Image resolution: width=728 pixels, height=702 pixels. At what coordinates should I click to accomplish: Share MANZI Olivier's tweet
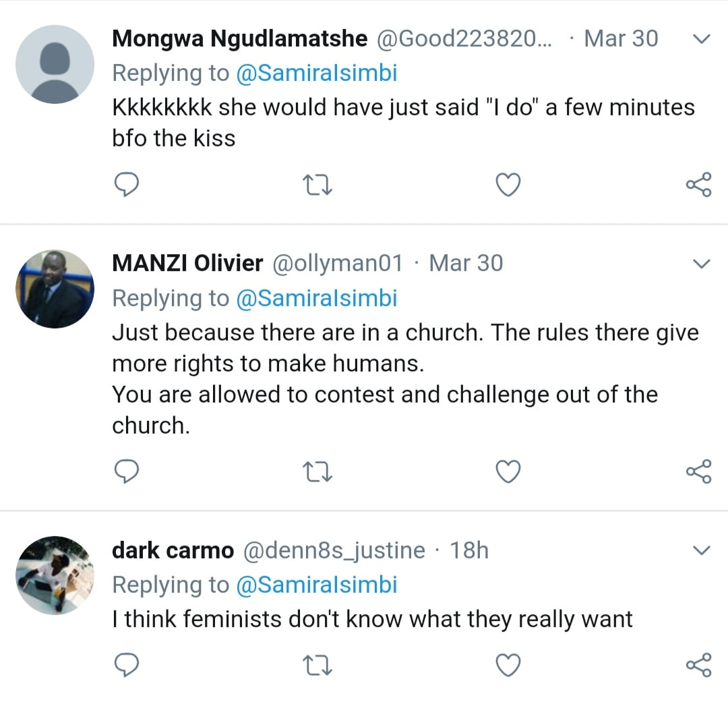click(698, 471)
